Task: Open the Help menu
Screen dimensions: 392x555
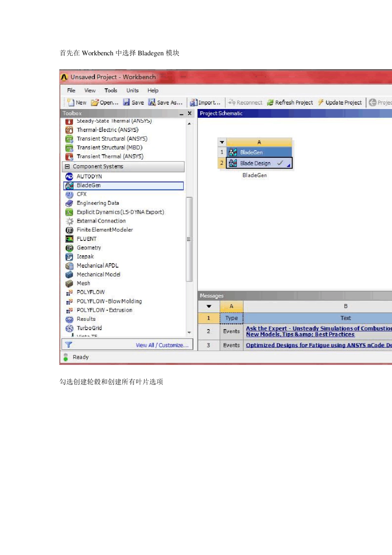Action: (x=153, y=90)
